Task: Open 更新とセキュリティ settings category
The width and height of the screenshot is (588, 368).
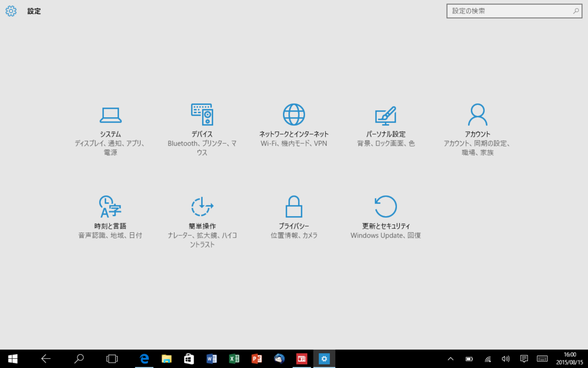Action: [385, 216]
